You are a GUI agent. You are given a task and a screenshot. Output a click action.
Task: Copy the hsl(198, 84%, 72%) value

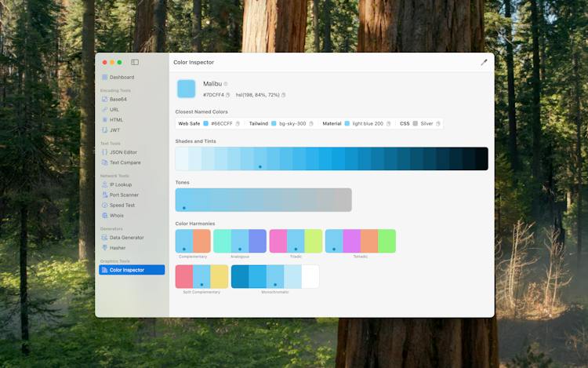point(284,95)
